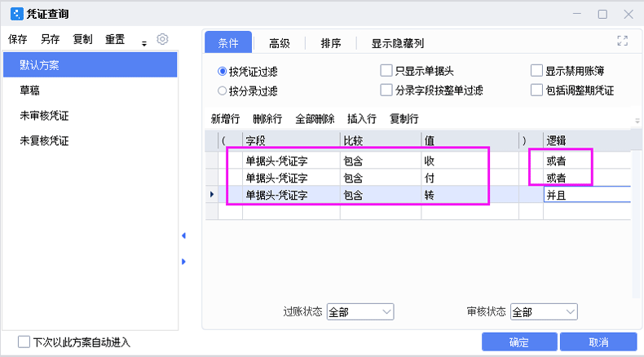This screenshot has width=644, height=357.
Task: Select the 按凭证过滤 radio button
Action: pyautogui.click(x=223, y=72)
